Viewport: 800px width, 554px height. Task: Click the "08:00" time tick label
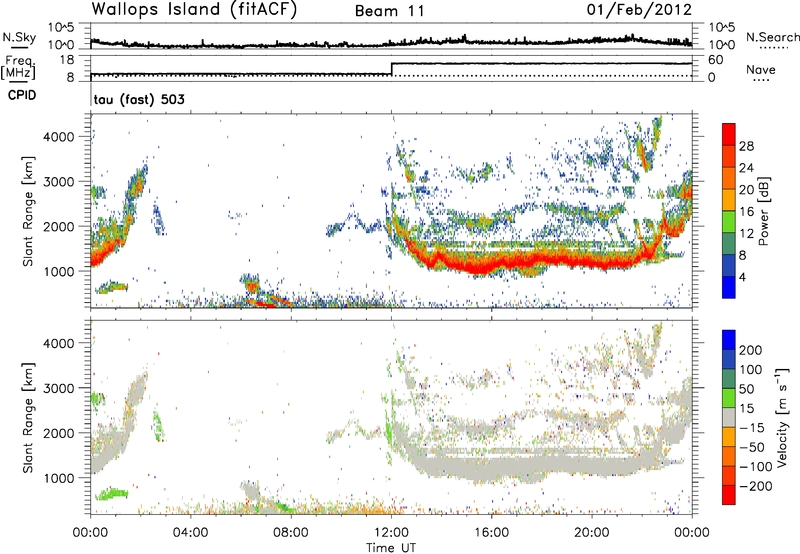pos(291,533)
